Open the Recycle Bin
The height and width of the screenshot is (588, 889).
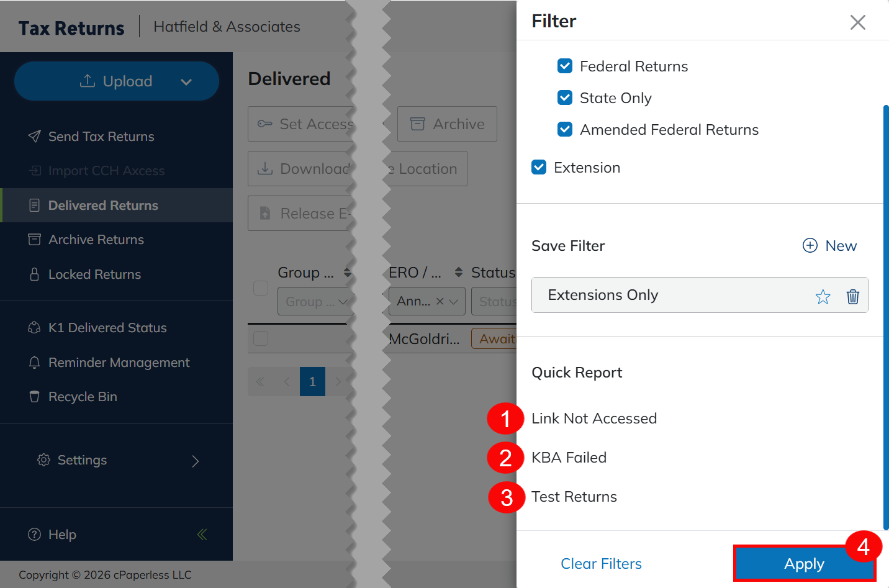83,397
